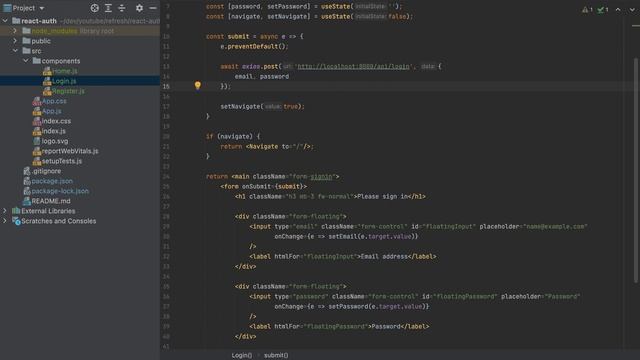Open package.json file
The height and width of the screenshot is (360, 640).
52,181
